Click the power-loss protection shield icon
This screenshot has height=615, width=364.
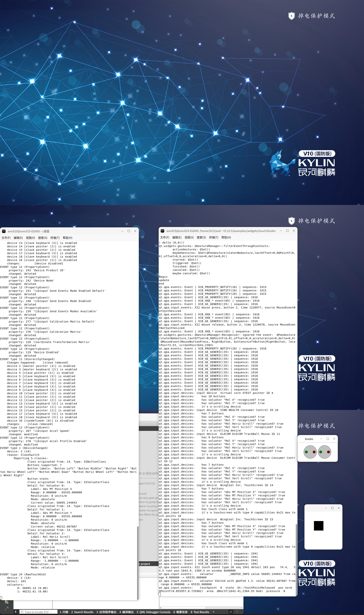pyautogui.click(x=291, y=16)
